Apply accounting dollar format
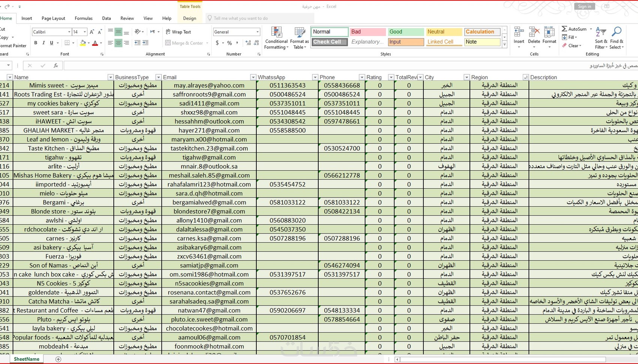The image size is (638, 364). pos(217,43)
